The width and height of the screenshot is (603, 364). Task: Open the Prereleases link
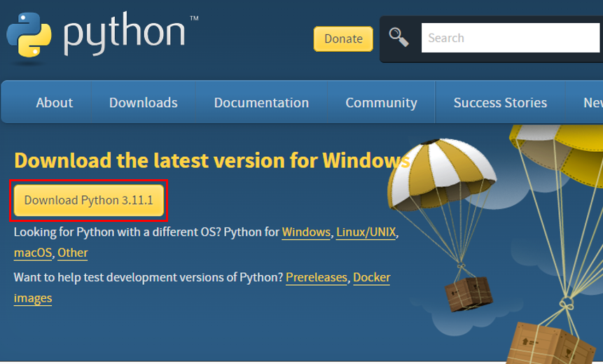coord(317,277)
